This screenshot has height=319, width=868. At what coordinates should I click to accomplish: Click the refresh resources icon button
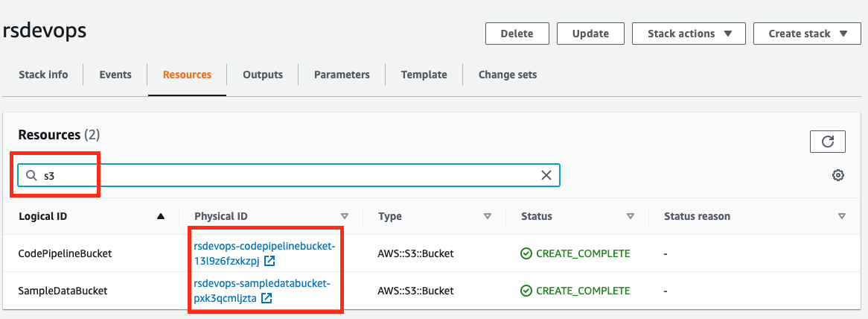point(827,142)
